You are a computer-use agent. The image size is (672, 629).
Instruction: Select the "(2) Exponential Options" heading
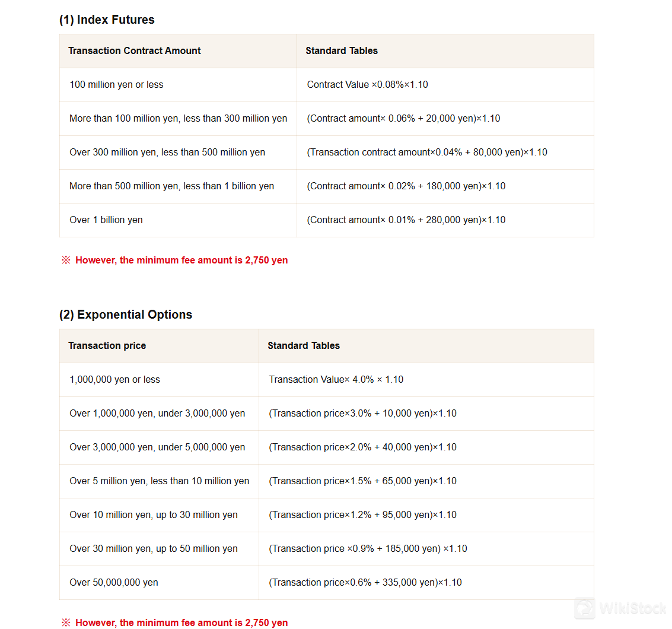(126, 314)
